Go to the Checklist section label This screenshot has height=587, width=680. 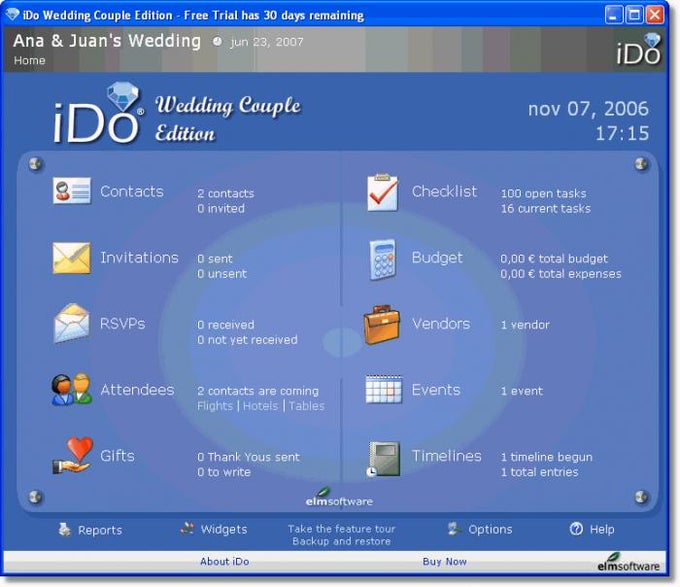coord(444,191)
